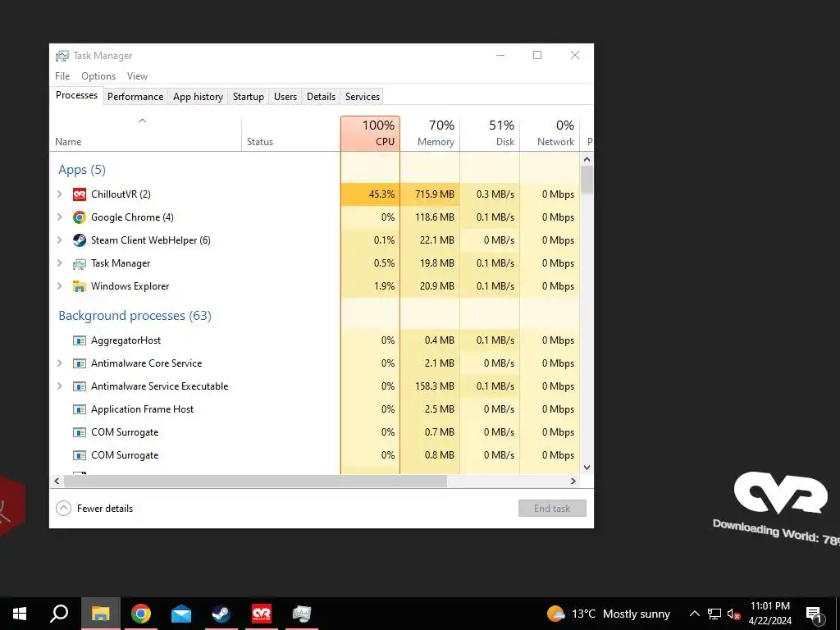Open File Explorer from the taskbar

pos(100,614)
